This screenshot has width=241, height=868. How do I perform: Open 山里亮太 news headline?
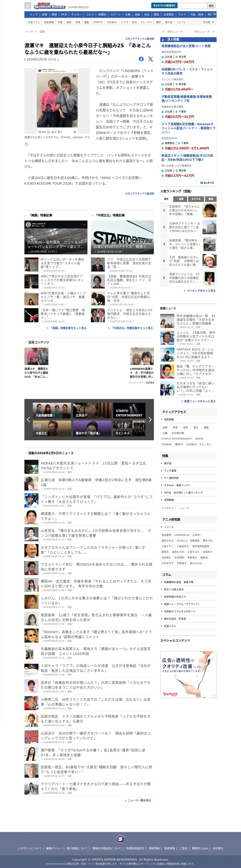point(96,533)
